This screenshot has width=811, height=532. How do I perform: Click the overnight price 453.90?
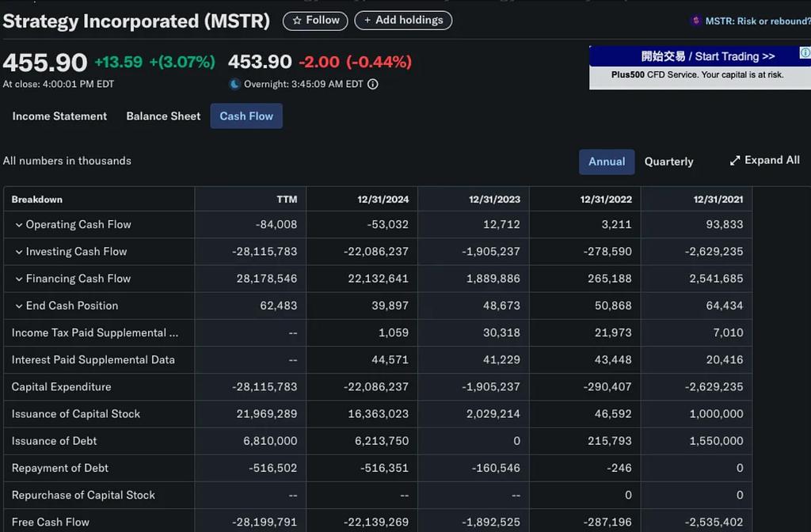click(x=260, y=62)
